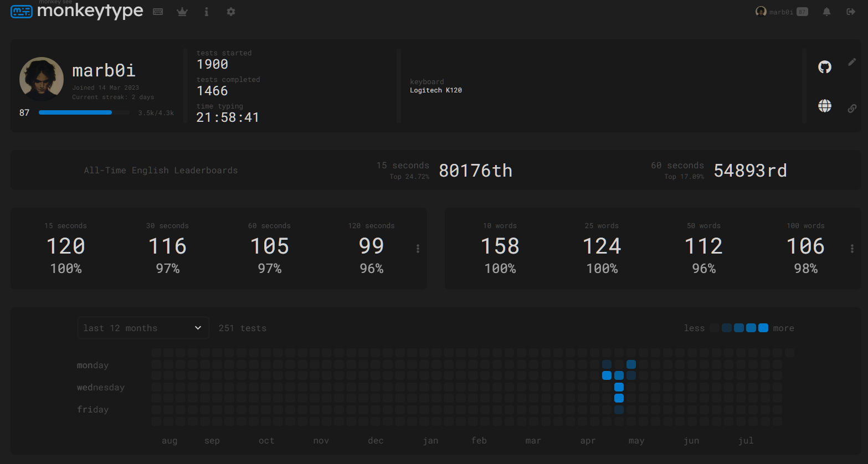Open the about info icon
Screen dimensions: 868x464
[x=207, y=12]
